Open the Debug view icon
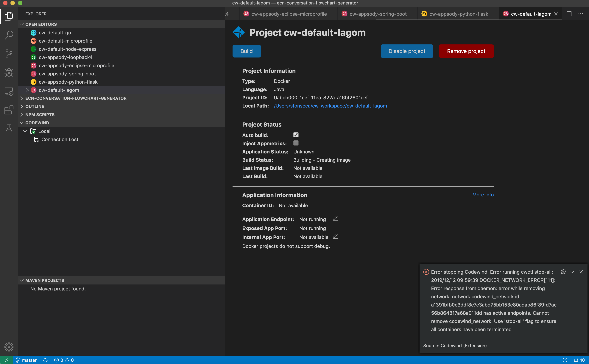 (x=9, y=72)
